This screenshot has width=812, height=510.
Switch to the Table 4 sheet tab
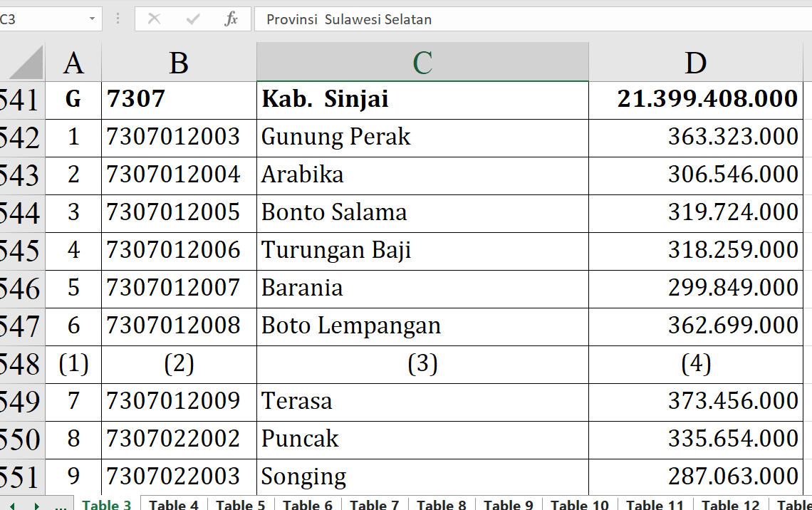click(x=173, y=505)
